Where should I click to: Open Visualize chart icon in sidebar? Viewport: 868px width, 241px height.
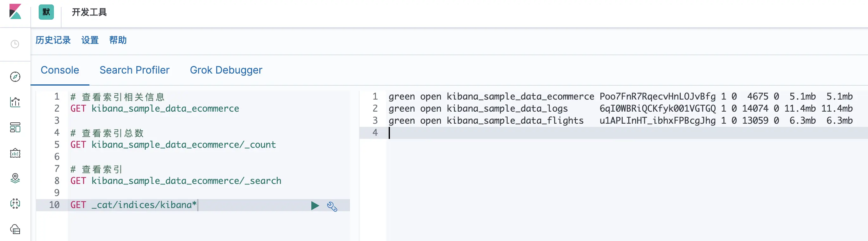[x=15, y=102]
